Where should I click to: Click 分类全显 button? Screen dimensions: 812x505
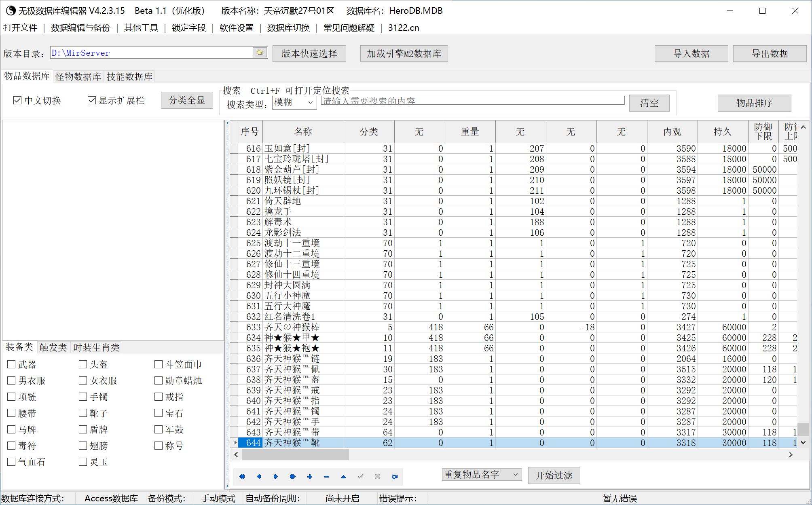click(187, 100)
